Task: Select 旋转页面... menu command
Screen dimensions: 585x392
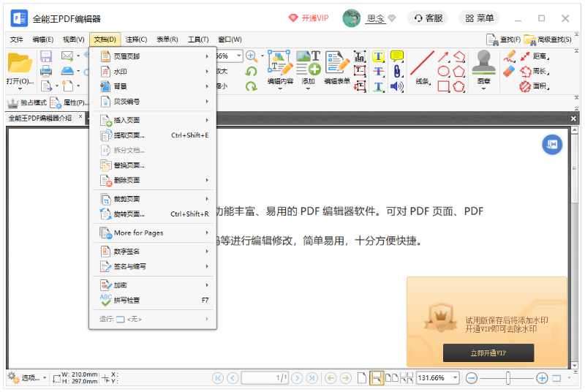Action: pos(153,214)
